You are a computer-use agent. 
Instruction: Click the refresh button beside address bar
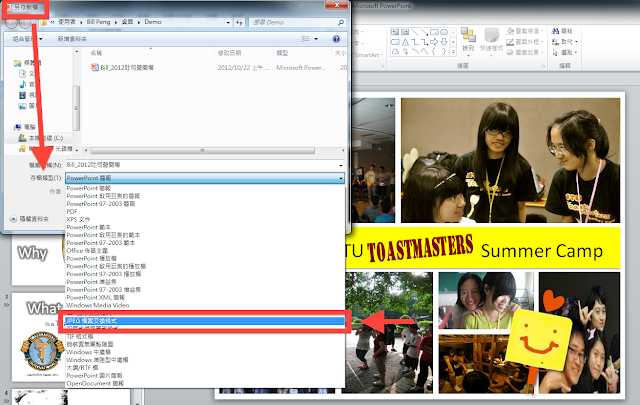(239, 22)
